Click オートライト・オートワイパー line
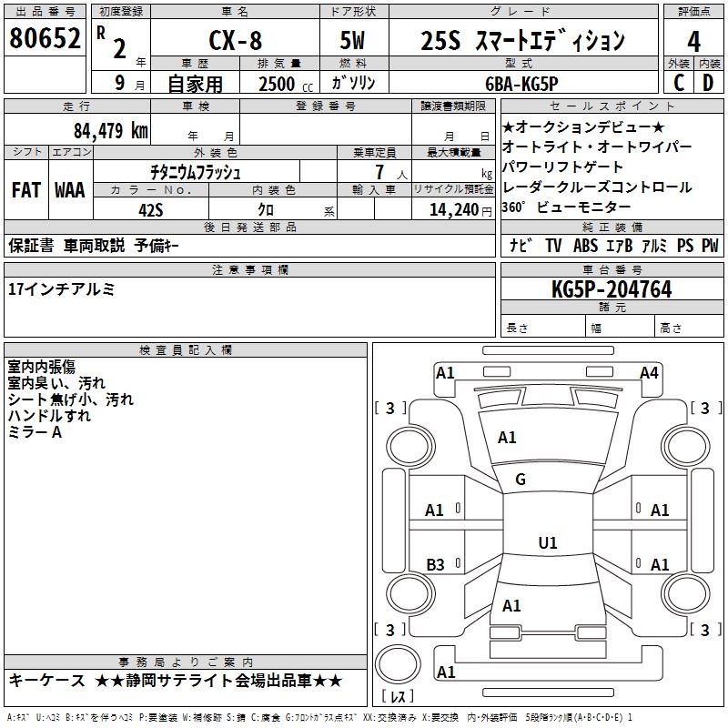This screenshot has height=728, width=728. 597,147
